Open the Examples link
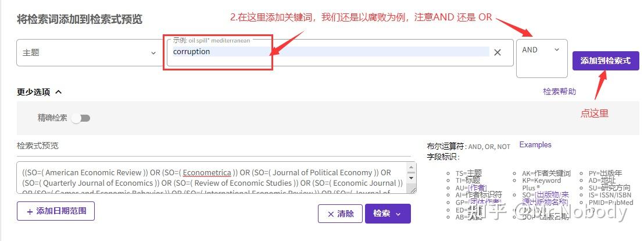Viewport: 644px width, 241px height. [535, 145]
